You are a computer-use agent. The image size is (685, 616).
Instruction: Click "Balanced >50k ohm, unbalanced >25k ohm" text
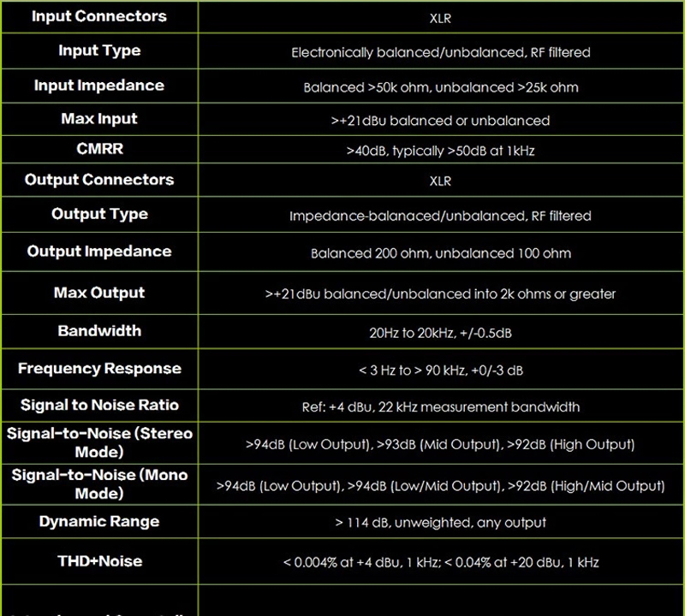click(441, 87)
